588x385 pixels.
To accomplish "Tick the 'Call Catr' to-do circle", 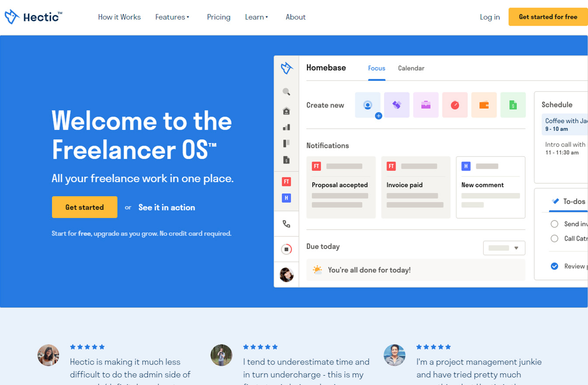I will 554,238.
